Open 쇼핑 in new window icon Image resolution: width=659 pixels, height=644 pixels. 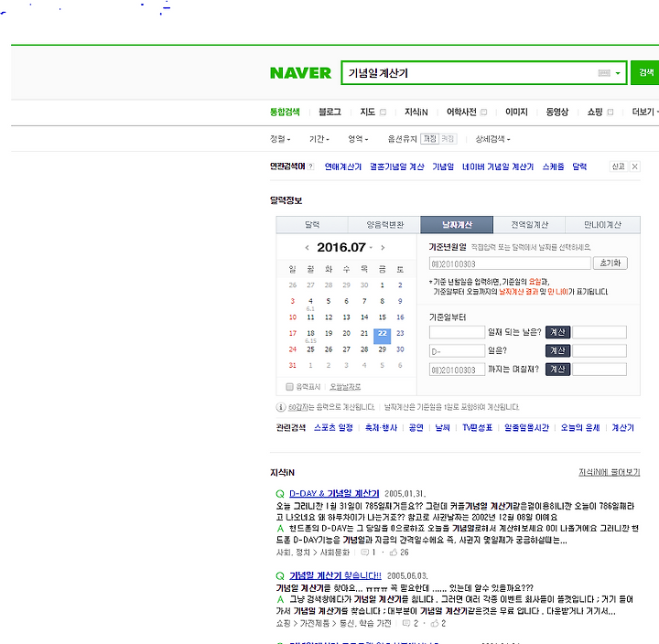point(610,113)
